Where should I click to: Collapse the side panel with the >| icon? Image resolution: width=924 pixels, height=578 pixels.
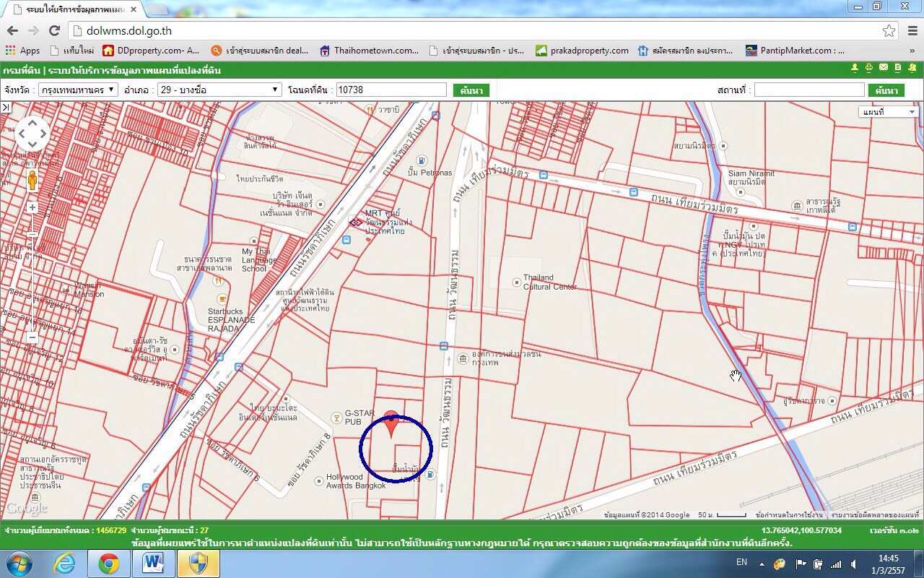point(6,107)
